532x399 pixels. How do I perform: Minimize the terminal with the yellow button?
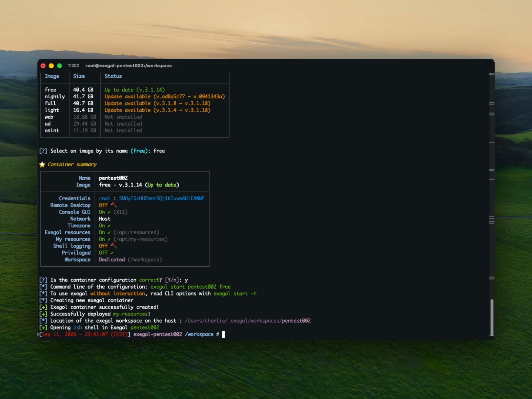51,66
